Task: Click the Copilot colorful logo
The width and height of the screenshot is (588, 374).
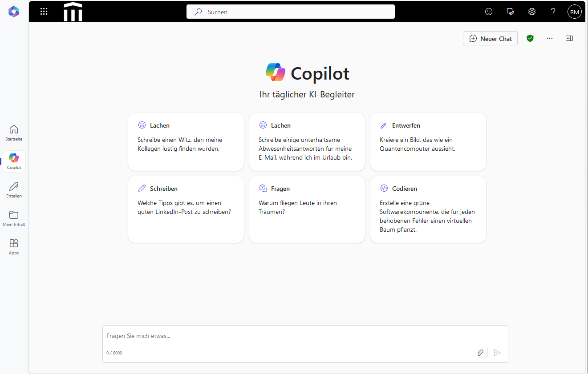Action: tap(276, 72)
